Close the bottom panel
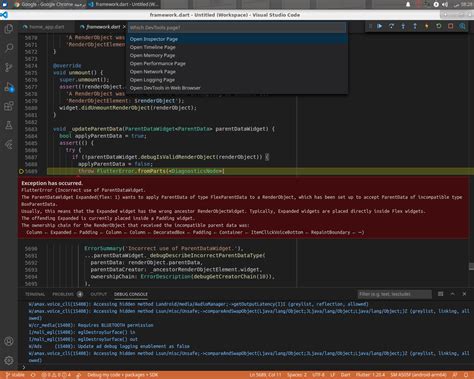This screenshot has height=379, width=474. point(464,294)
